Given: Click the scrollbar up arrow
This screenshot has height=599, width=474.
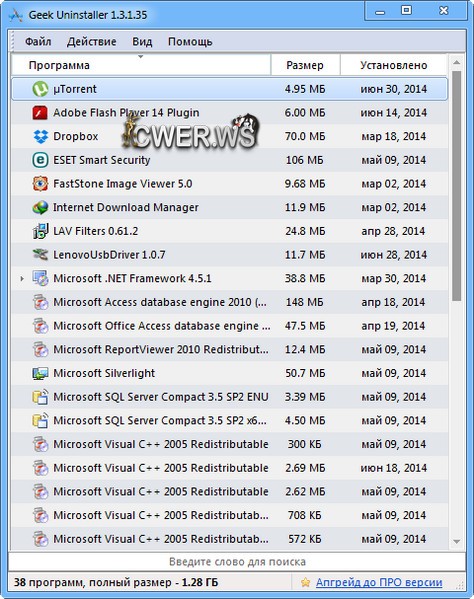Looking at the screenshot, I should point(456,62).
